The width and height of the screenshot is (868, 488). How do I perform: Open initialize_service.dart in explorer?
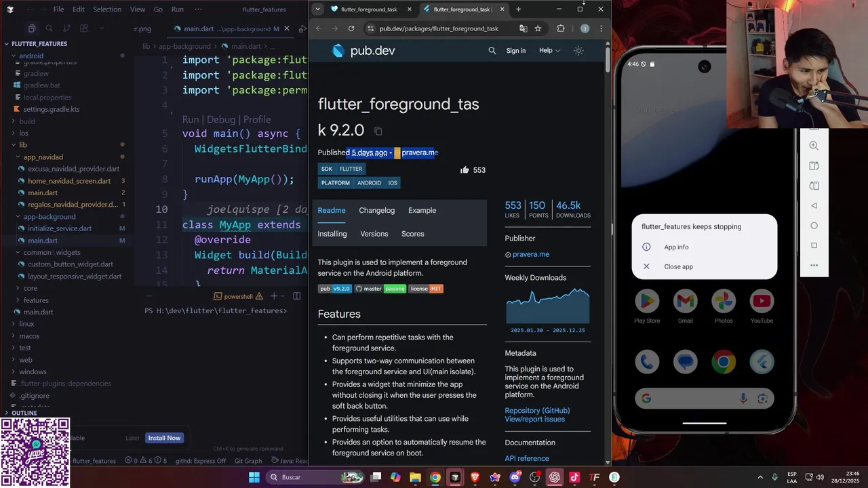click(60, 228)
